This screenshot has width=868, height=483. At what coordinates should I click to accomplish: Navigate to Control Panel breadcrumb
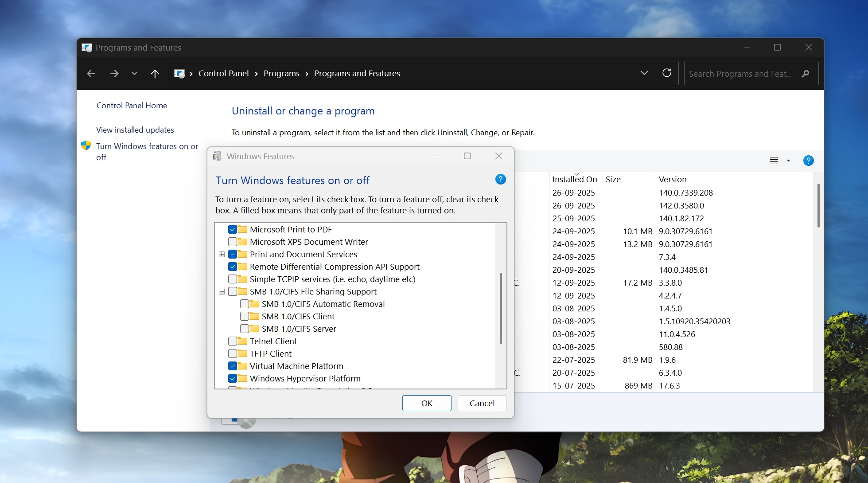click(x=223, y=74)
